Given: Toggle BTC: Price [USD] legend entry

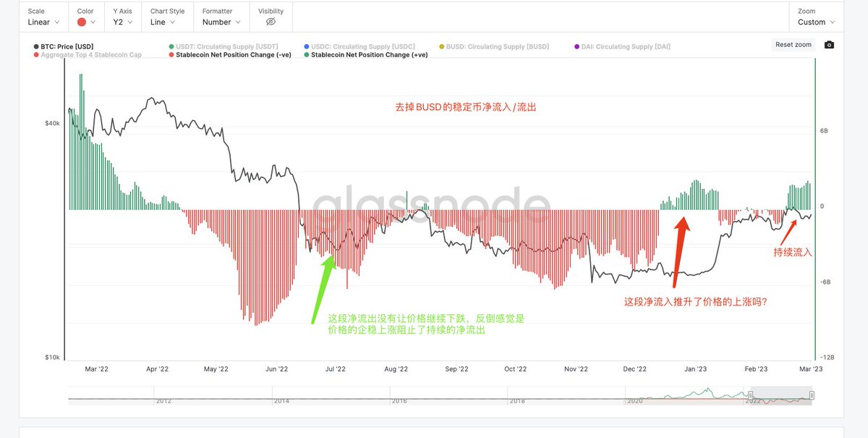Looking at the screenshot, I should [x=64, y=46].
